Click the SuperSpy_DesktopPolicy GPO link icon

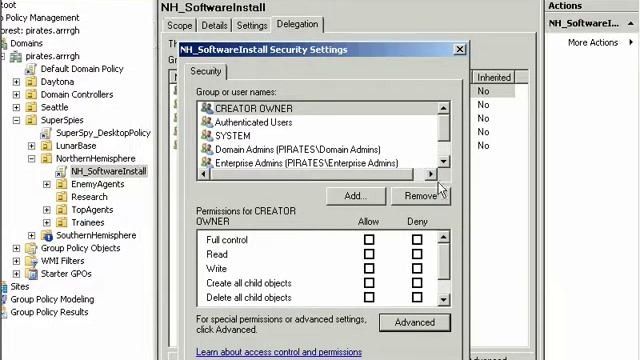[46, 133]
